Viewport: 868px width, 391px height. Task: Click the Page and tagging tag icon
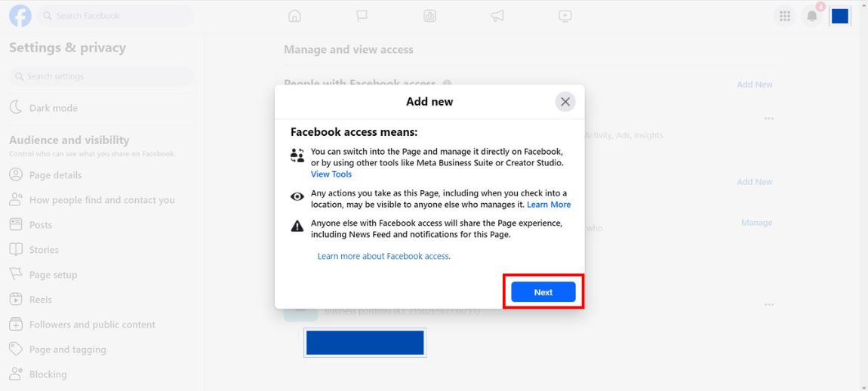16,349
